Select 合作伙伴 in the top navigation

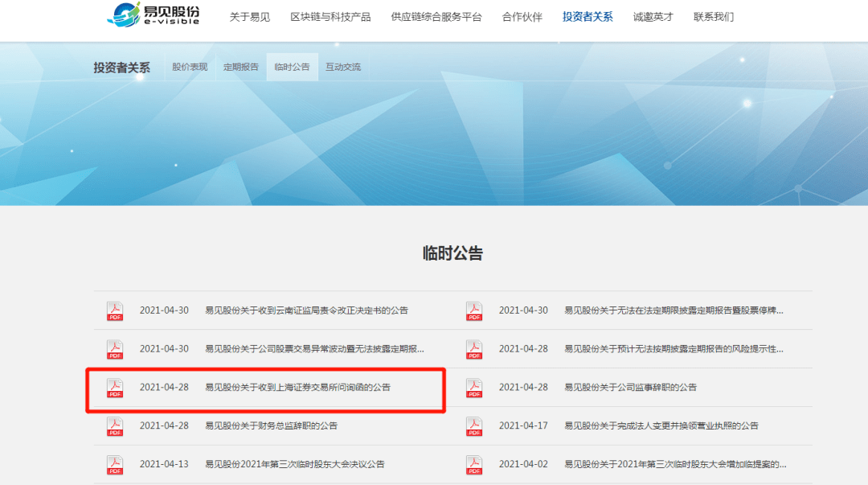[522, 17]
